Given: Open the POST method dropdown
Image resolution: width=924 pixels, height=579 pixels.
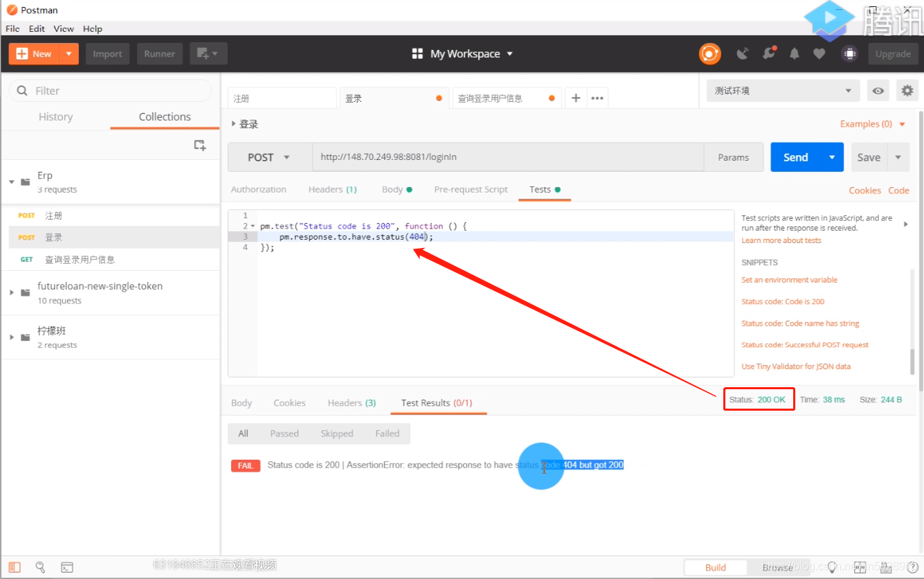Looking at the screenshot, I should point(269,157).
